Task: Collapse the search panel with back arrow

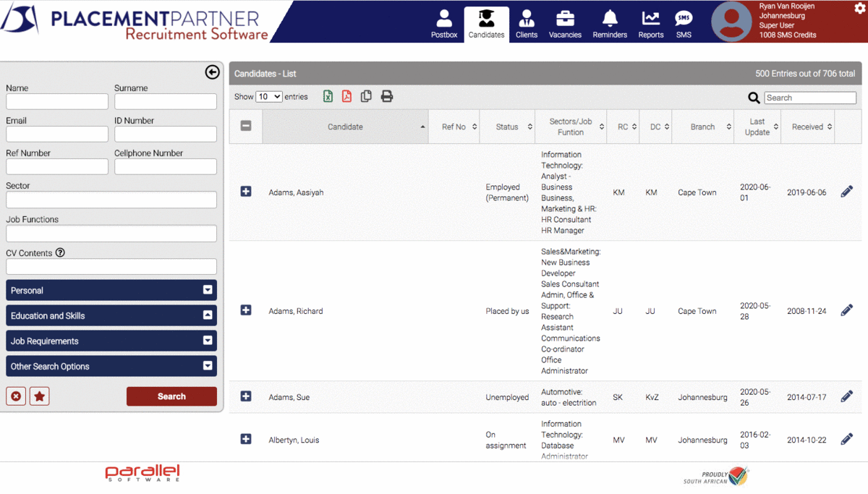Action: (x=212, y=72)
